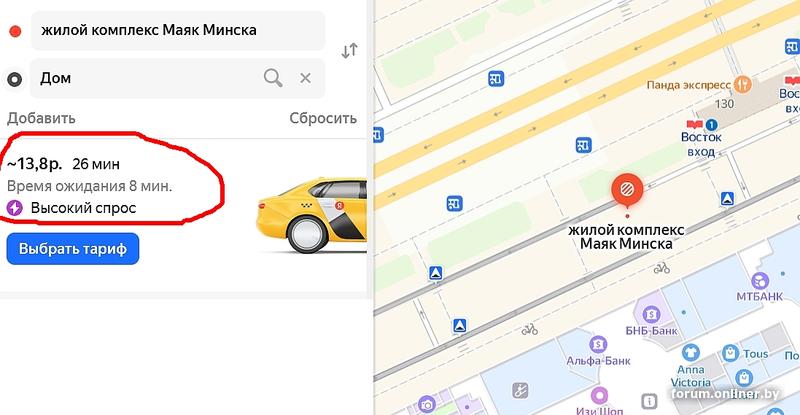This screenshot has width=800, height=415.
Task: Click the red жилой комплекс map pin
Action: [627, 191]
